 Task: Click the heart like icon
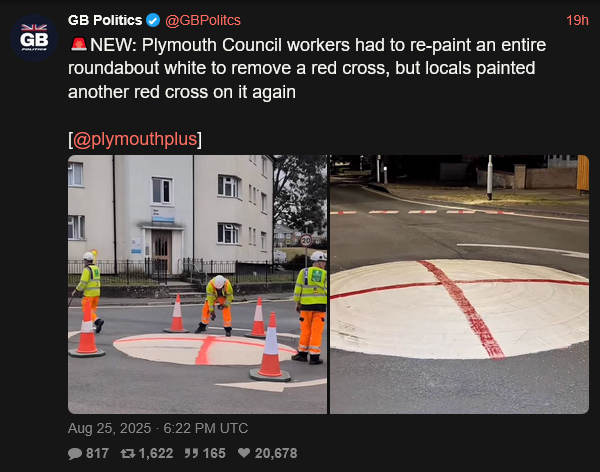(x=244, y=453)
